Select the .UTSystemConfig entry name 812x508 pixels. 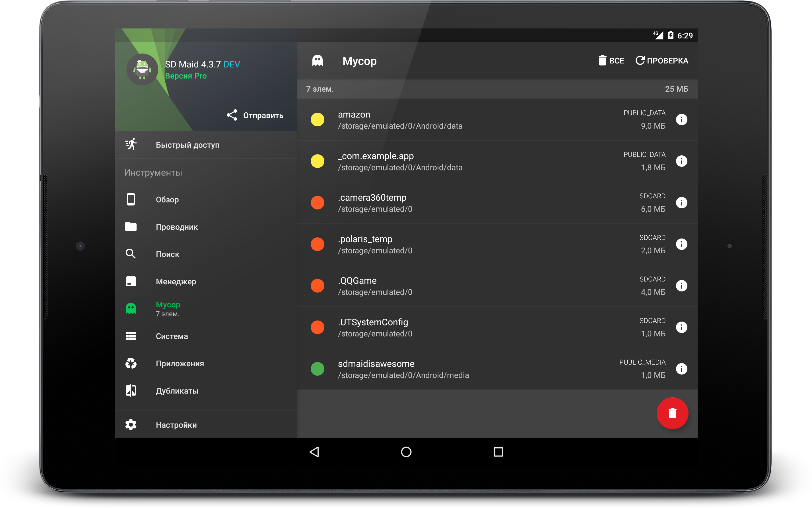(373, 322)
